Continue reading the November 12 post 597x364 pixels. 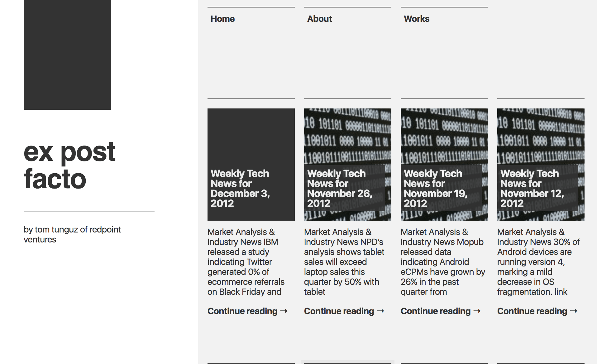point(537,311)
